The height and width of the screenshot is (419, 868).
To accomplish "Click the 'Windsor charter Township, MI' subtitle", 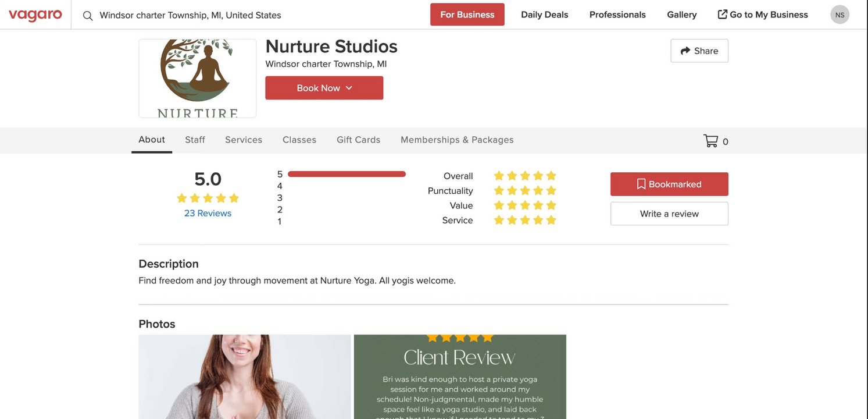I will [326, 64].
